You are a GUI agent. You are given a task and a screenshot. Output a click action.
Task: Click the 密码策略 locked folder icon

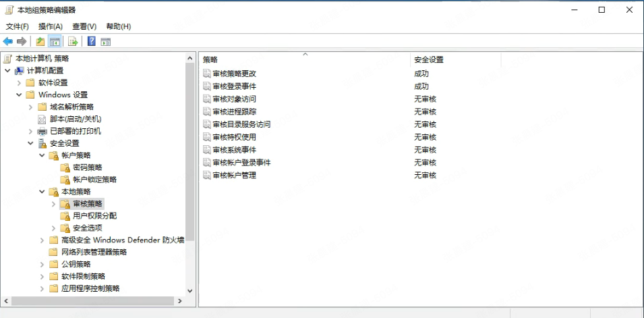tap(65, 167)
